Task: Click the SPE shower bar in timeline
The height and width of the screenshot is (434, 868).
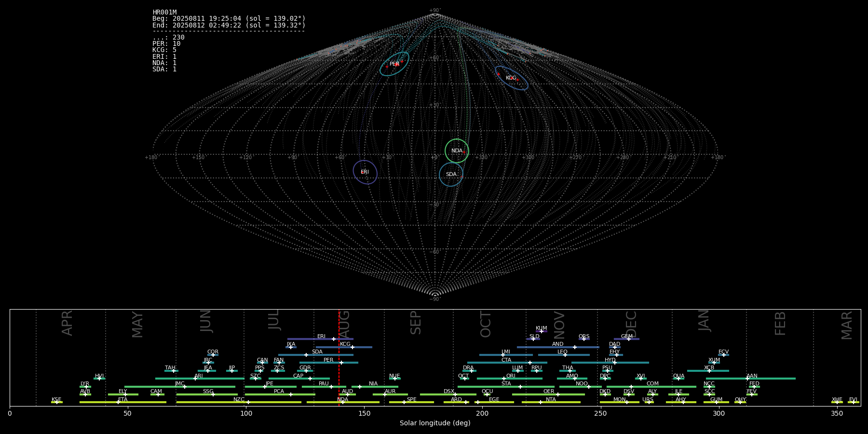Action: click(x=411, y=402)
